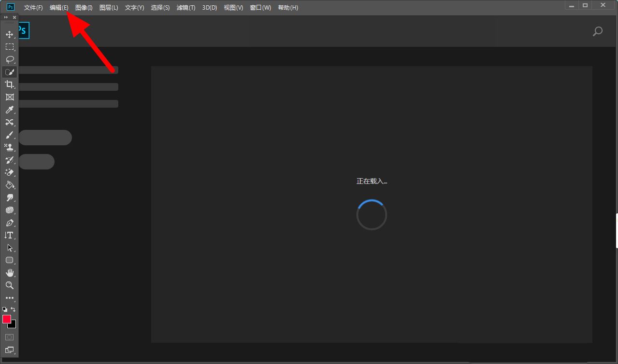Open the 编辑(E) menu

click(59, 8)
